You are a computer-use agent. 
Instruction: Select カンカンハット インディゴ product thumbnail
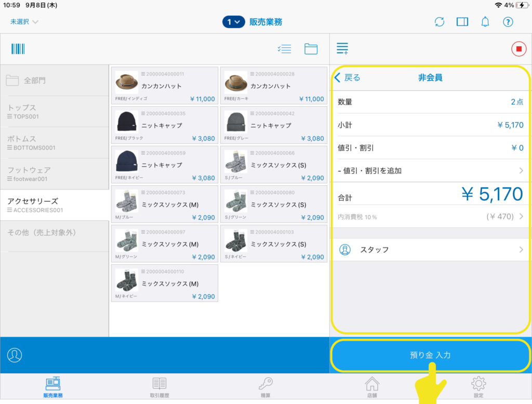pos(127,82)
